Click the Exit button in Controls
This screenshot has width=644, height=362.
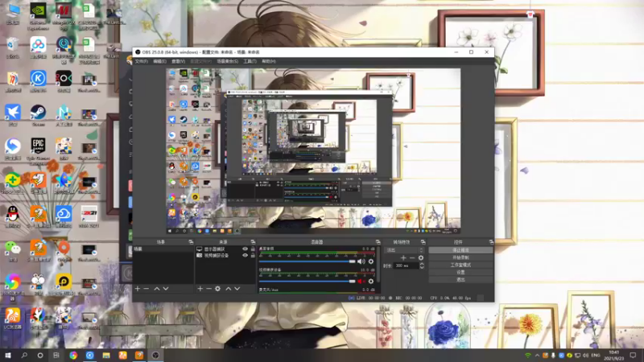[x=460, y=279]
